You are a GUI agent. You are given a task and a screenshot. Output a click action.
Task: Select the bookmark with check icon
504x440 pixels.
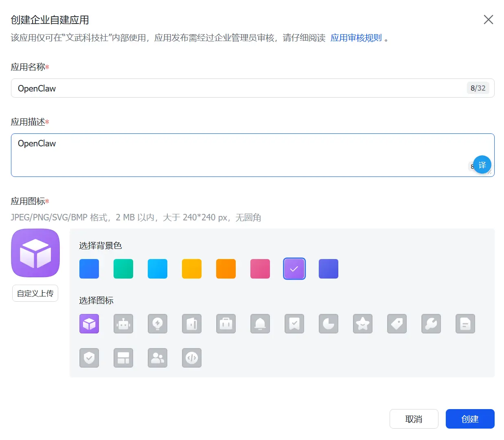coord(294,324)
